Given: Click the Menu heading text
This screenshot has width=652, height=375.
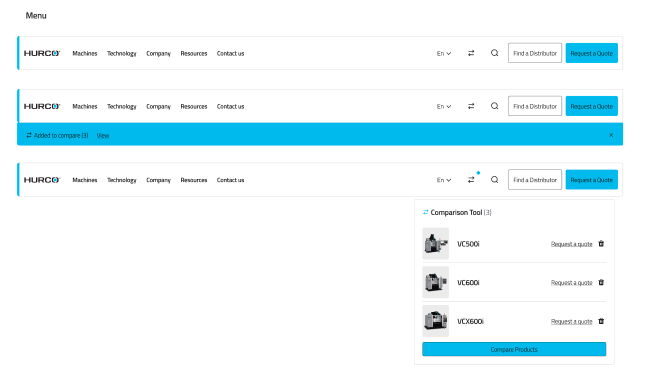Looking at the screenshot, I should (x=36, y=16).
